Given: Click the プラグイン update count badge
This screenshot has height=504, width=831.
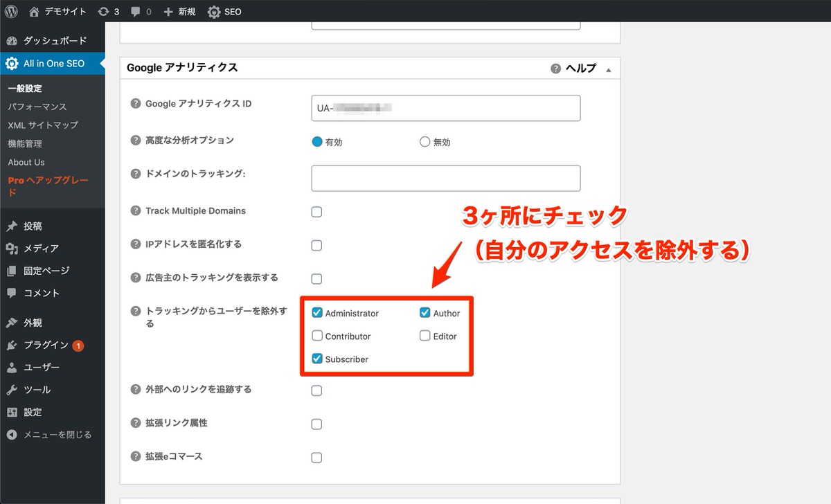Looking at the screenshot, I should pos(78,345).
